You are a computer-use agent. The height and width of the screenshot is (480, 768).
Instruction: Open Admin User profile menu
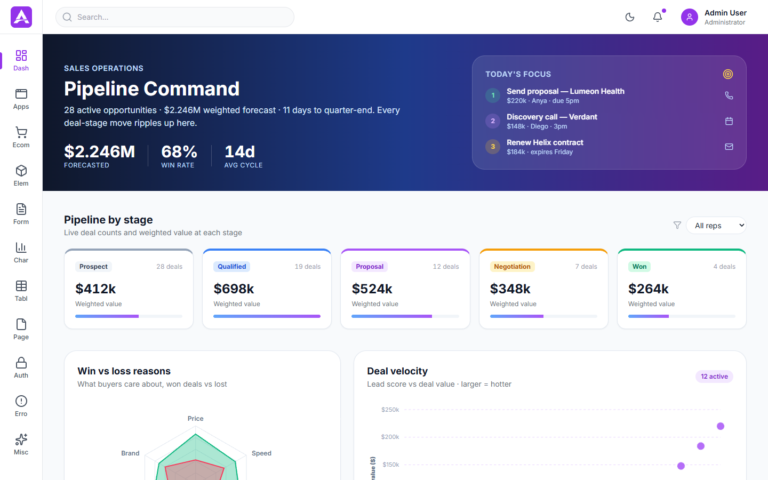pos(714,17)
